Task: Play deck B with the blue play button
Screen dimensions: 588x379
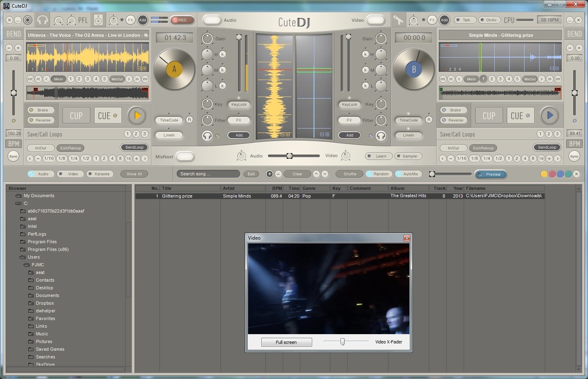Action: click(550, 116)
